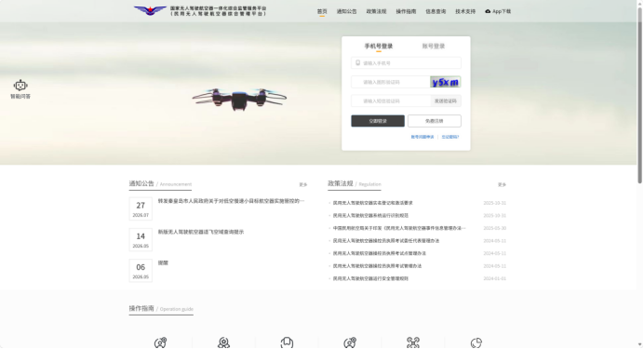This screenshot has height=349, width=644.
Task: Click the 政策法规 Regulation section heading
Action: [x=354, y=183]
